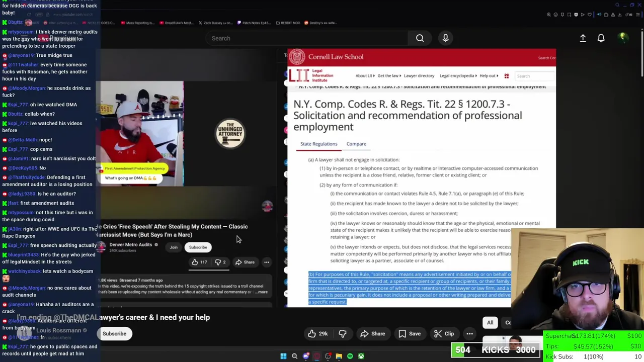This screenshot has width=644, height=362.
Task: Select the 'State Regulations' tab
Action: pos(318,144)
